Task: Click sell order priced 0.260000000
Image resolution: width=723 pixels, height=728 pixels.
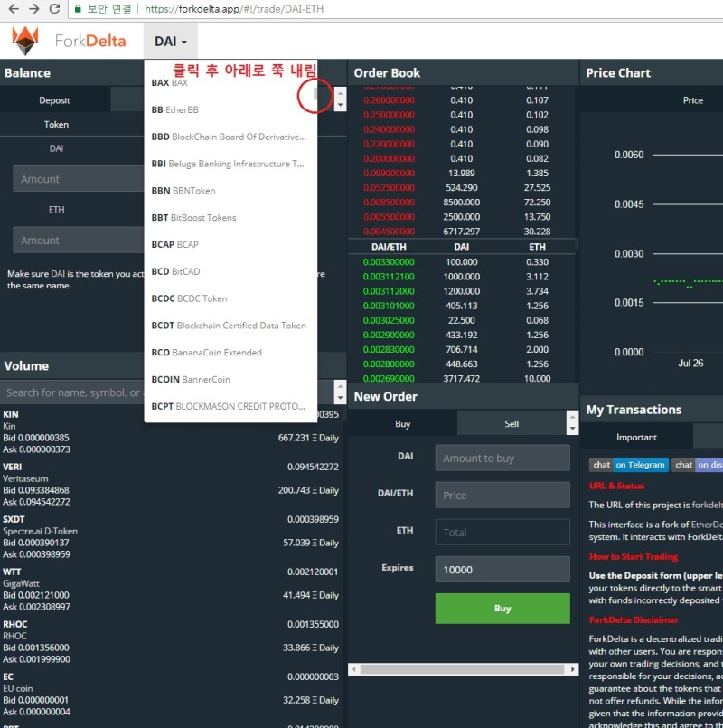Action: (462, 100)
